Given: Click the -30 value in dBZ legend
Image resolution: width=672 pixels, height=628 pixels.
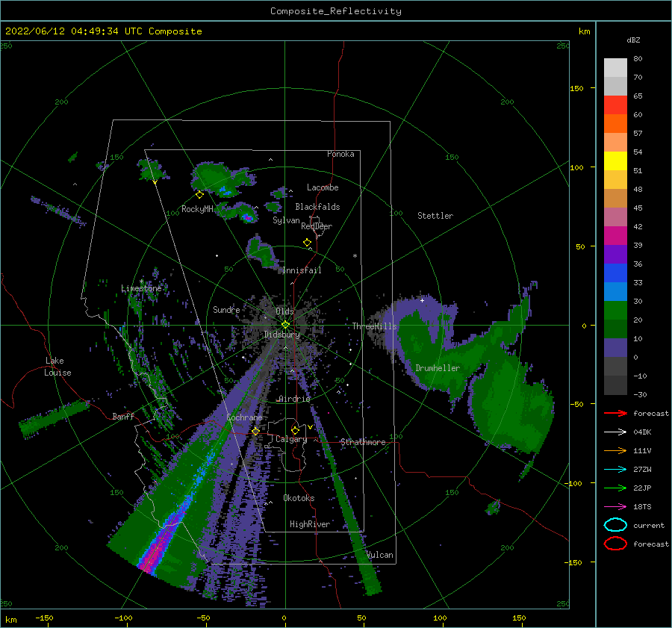Looking at the screenshot, I should tap(640, 394).
